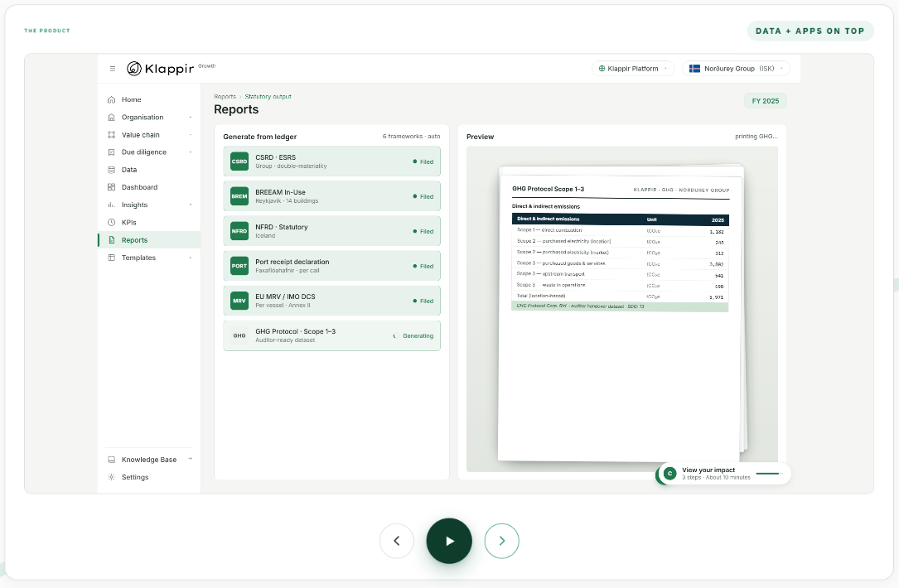Click the Filed status on CSRD row
Image resolution: width=899 pixels, height=588 pixels.
coord(423,161)
